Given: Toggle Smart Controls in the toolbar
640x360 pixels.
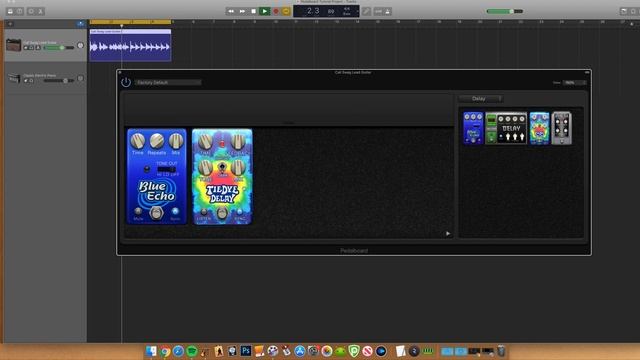Looking at the screenshot, I should pyautogui.click(x=31, y=11).
